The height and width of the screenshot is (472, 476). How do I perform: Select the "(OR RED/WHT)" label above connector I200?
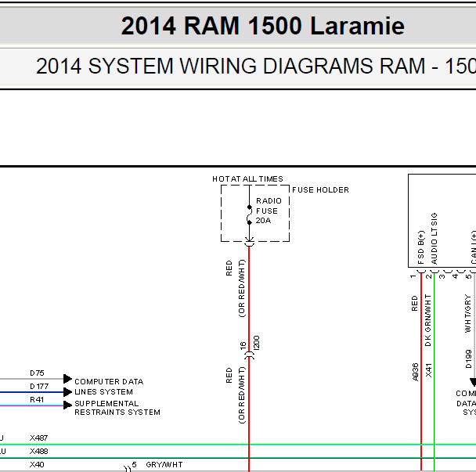(242, 288)
